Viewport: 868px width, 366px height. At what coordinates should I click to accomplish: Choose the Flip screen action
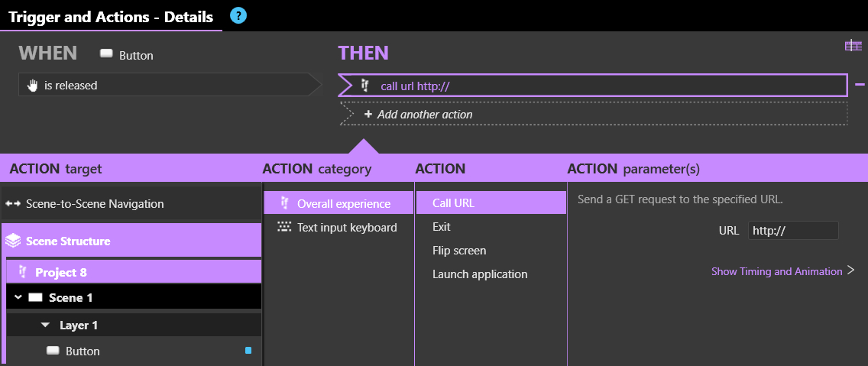[x=459, y=251]
